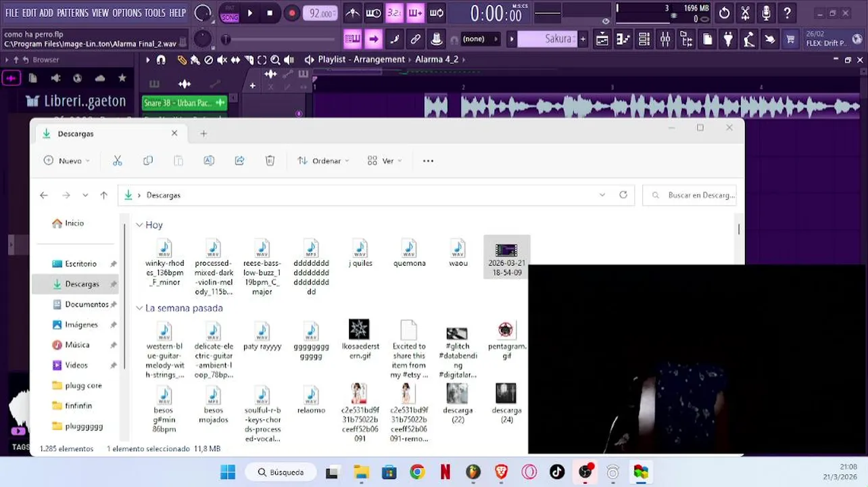This screenshot has width=868, height=487.
Task: Open the FL Studio OPTIONS menu
Action: point(127,13)
